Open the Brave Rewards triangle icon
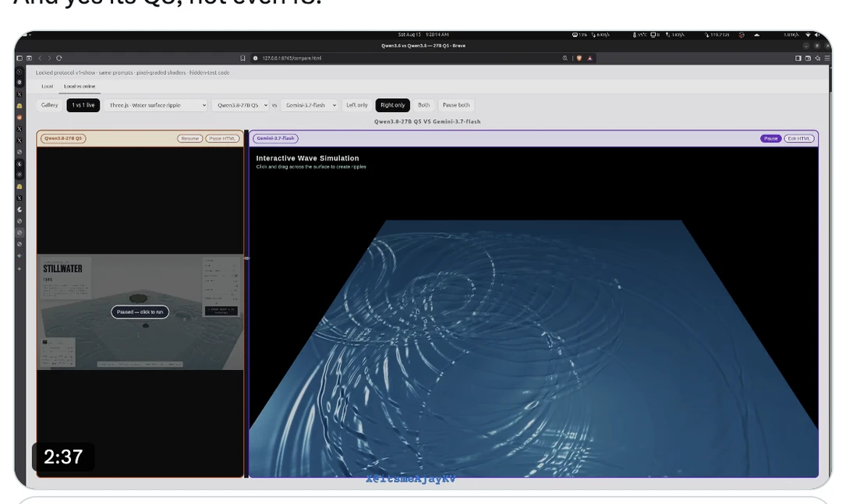 click(x=589, y=58)
